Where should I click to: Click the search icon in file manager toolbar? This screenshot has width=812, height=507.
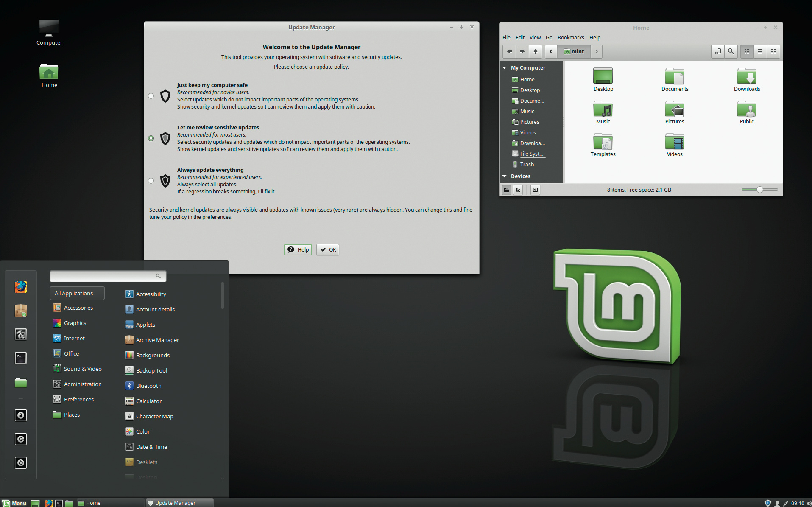pyautogui.click(x=731, y=51)
